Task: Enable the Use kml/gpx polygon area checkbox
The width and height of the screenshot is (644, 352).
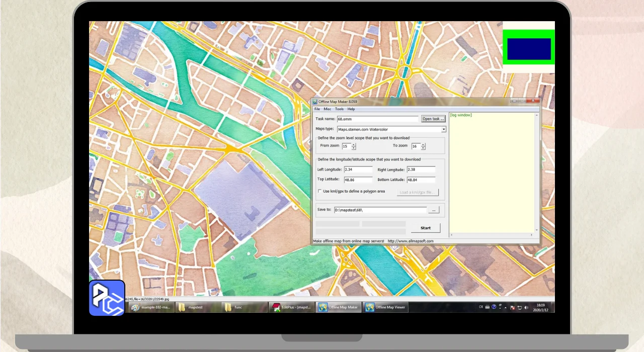Action: tap(319, 191)
